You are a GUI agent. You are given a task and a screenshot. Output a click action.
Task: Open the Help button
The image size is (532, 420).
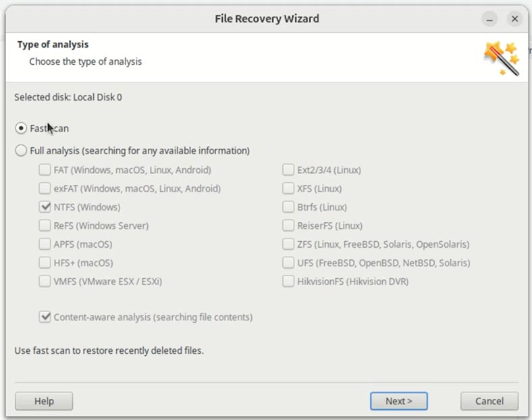pyautogui.click(x=44, y=401)
